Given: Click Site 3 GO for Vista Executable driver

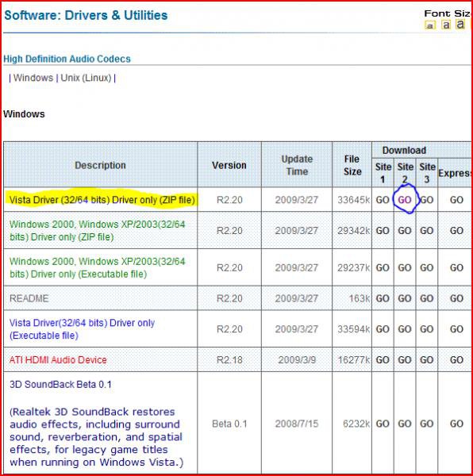Looking at the screenshot, I should (x=426, y=329).
